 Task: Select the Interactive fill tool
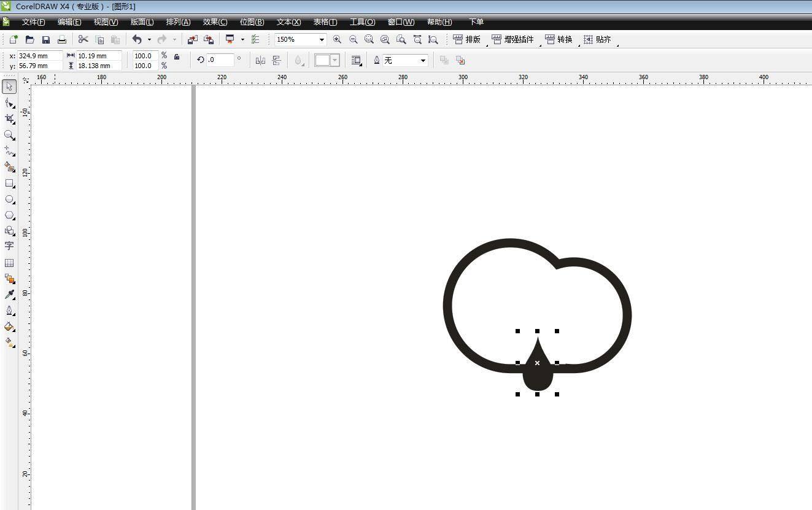coord(9,342)
